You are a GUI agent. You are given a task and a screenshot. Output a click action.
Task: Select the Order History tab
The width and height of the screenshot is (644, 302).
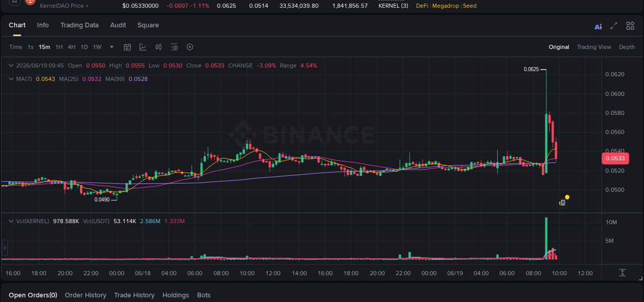click(x=86, y=295)
